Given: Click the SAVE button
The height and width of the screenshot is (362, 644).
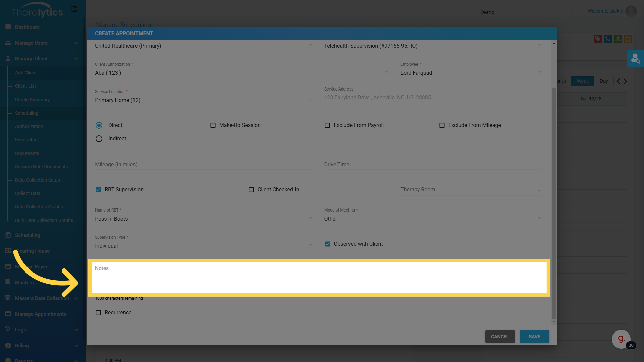Looking at the screenshot, I should coord(534,337).
